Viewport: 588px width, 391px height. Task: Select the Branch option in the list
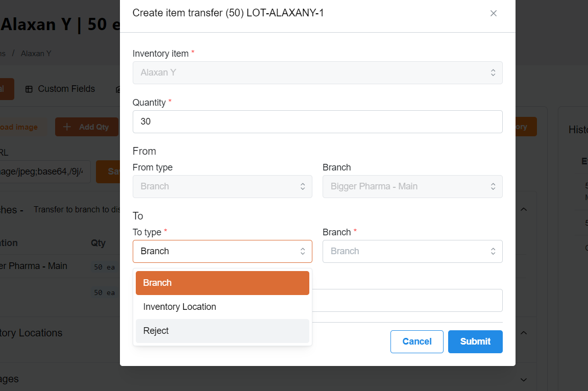tap(223, 283)
